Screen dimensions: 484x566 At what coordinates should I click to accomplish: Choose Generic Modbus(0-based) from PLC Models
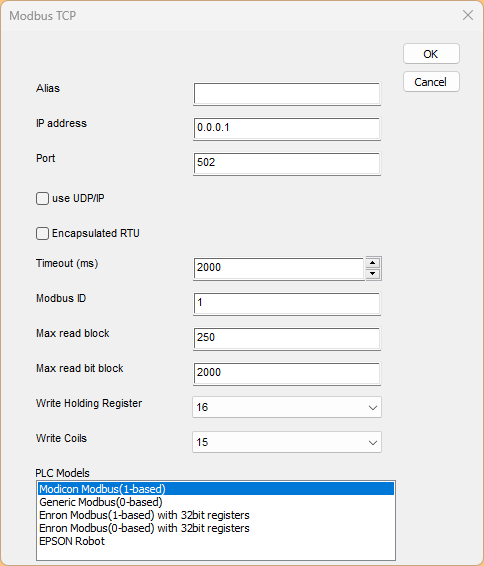216,502
